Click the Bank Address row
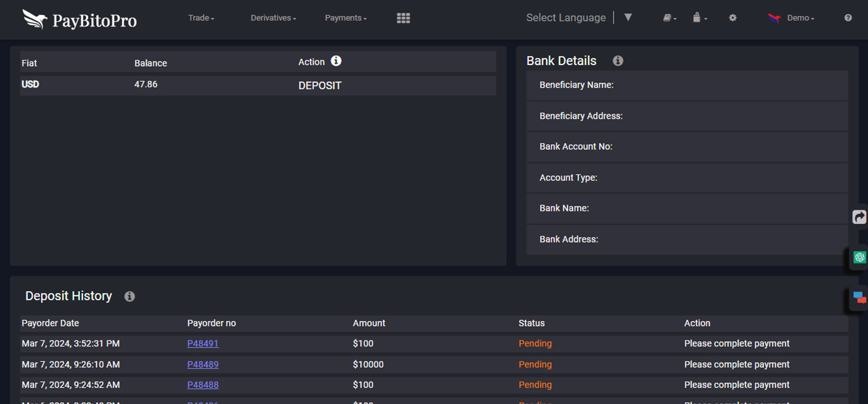This screenshot has height=404, width=868. click(687, 240)
